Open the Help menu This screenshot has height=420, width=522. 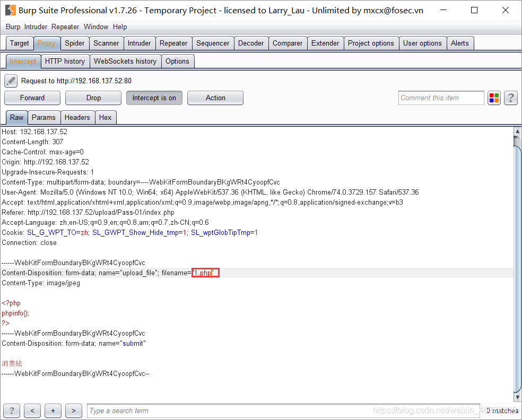coord(120,27)
